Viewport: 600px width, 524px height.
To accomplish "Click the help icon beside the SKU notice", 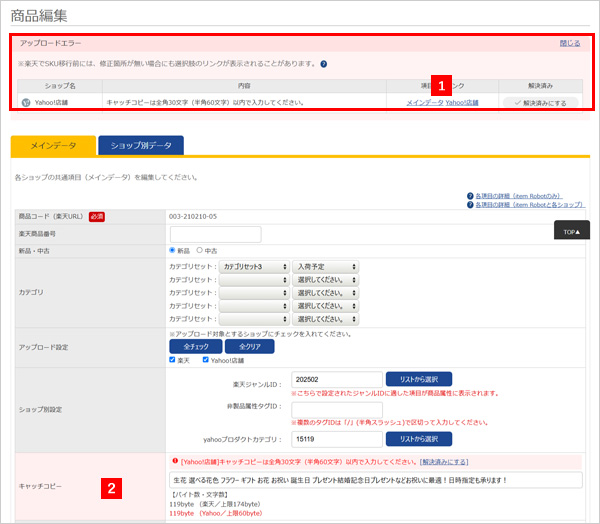I will pos(323,64).
